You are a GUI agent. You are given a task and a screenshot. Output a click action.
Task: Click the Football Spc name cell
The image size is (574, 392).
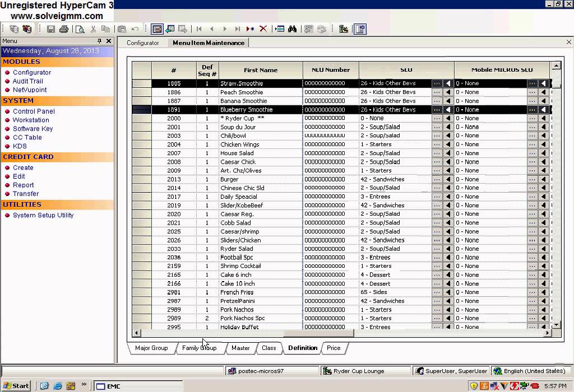(x=260, y=258)
